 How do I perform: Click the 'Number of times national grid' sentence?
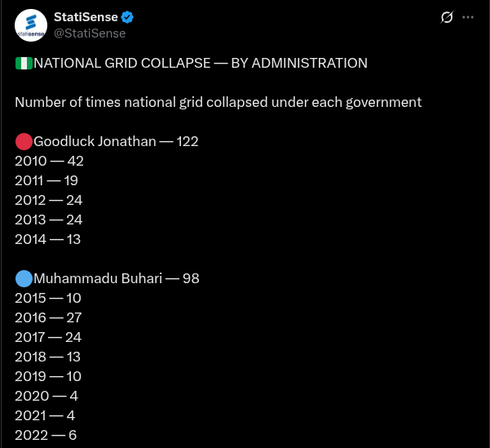point(219,102)
